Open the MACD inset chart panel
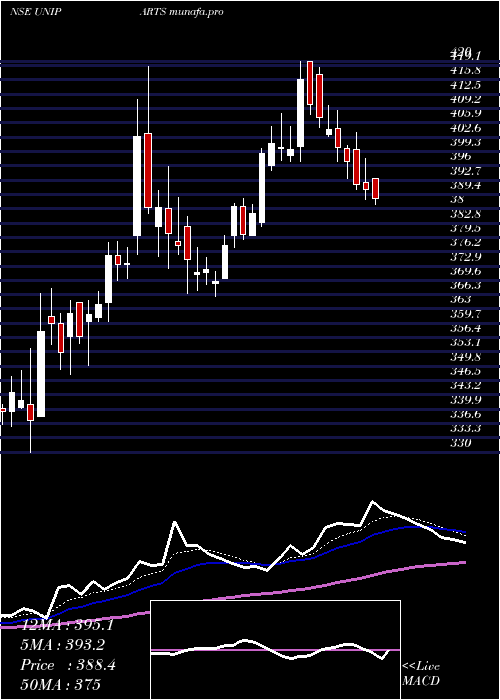 276,650
